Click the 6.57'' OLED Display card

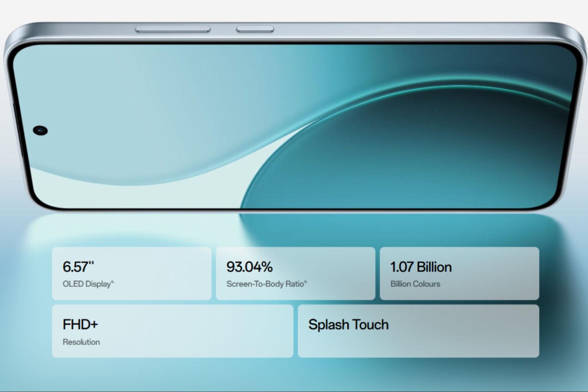132,273
